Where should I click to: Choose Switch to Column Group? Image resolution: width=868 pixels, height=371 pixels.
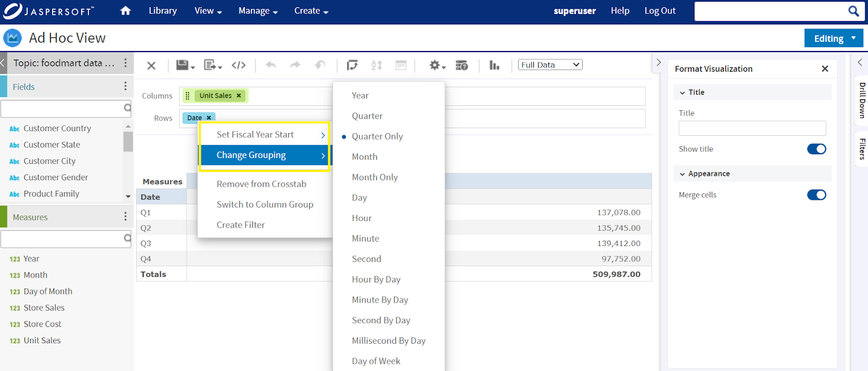point(265,205)
